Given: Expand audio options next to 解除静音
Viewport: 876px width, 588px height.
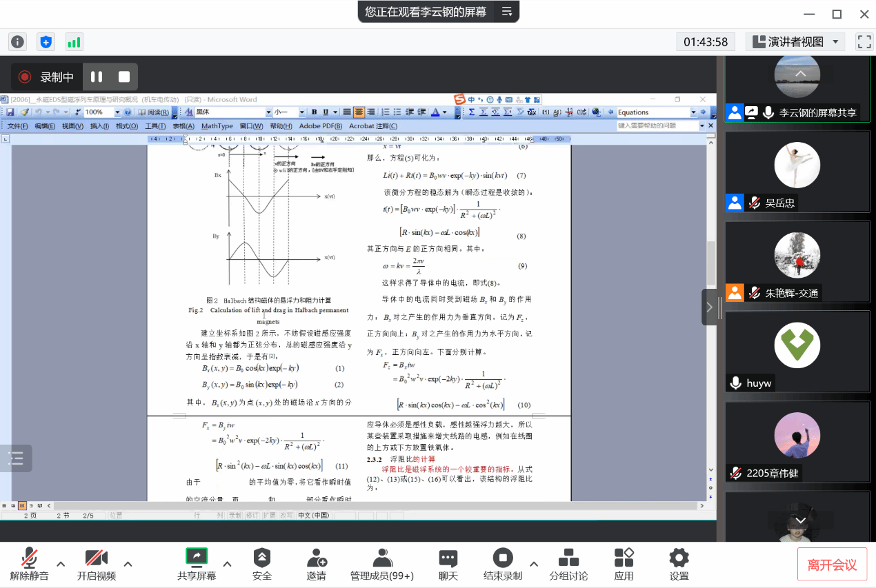Looking at the screenshot, I should click(61, 564).
